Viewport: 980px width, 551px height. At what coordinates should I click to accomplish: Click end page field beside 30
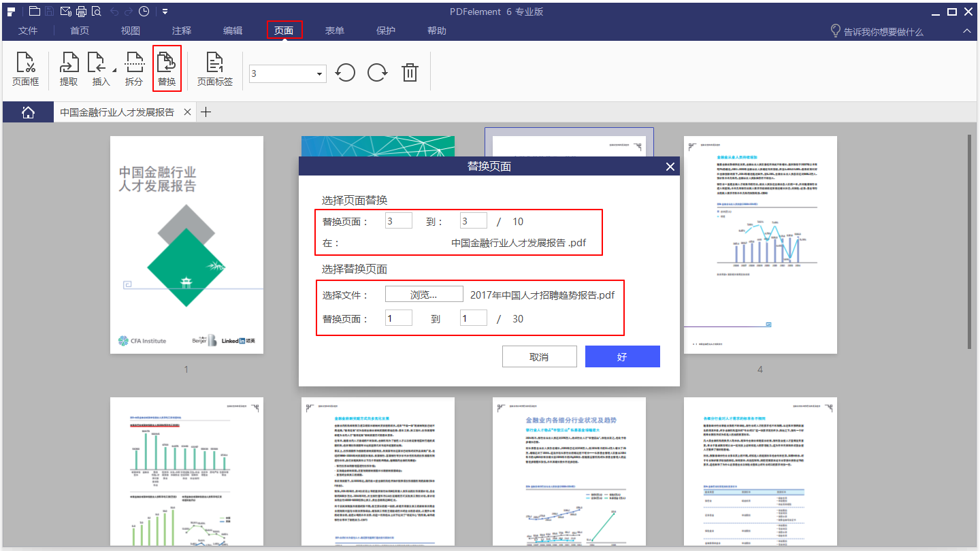coord(474,318)
